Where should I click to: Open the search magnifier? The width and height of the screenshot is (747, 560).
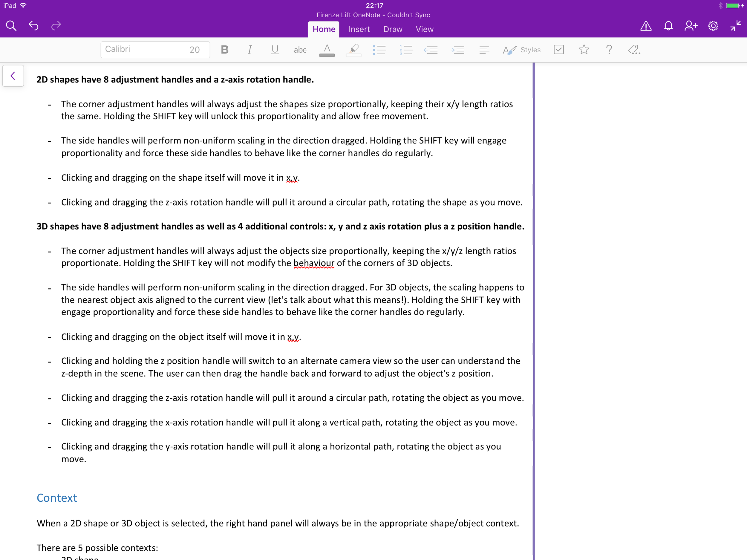pos(11,26)
